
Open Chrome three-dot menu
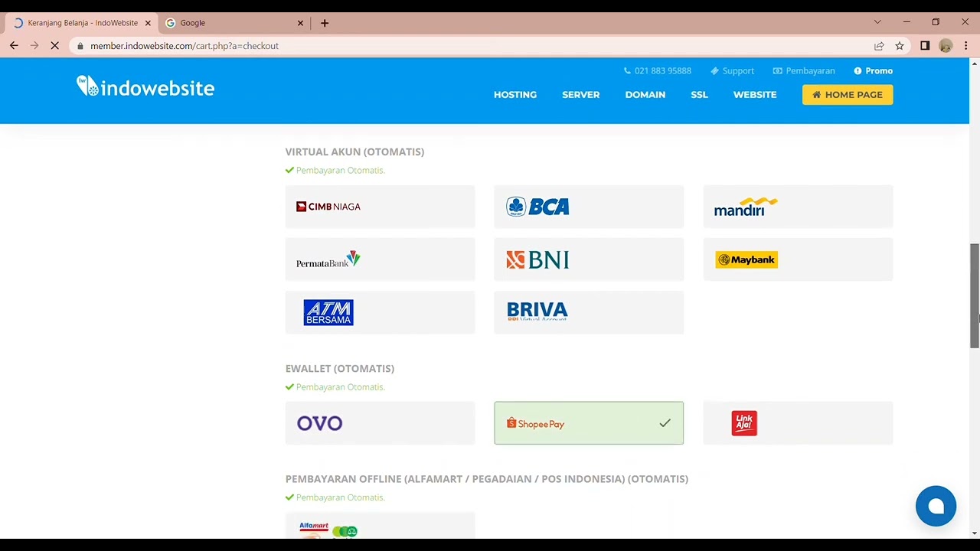tap(966, 46)
